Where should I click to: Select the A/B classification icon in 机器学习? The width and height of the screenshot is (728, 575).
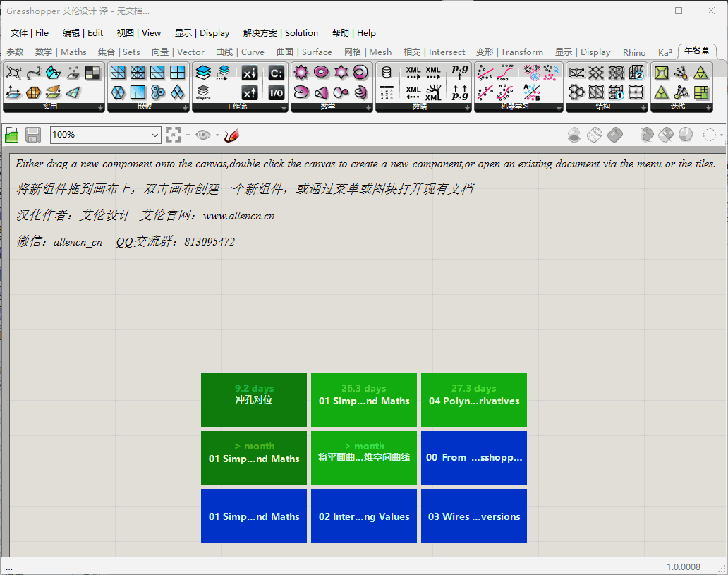[x=532, y=92]
